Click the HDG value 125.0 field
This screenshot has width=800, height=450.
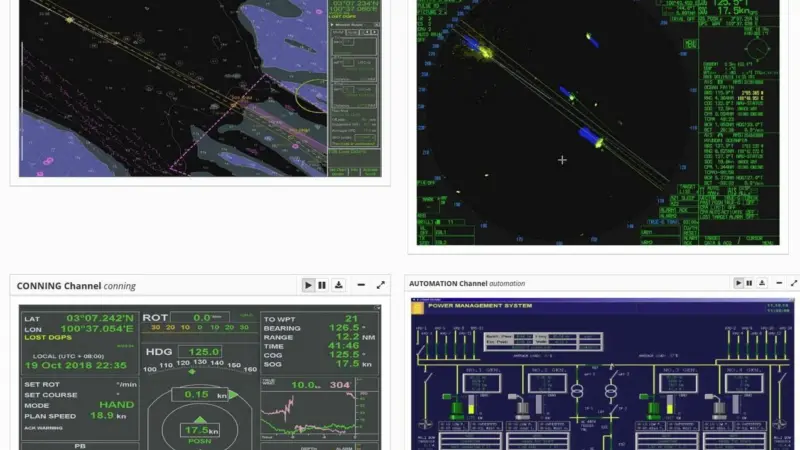[x=200, y=352]
